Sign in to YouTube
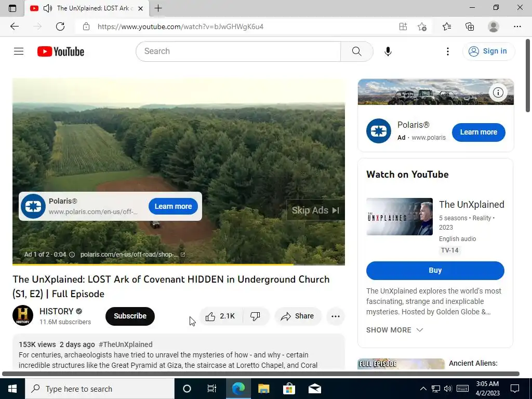This screenshot has height=399, width=532. point(488,51)
